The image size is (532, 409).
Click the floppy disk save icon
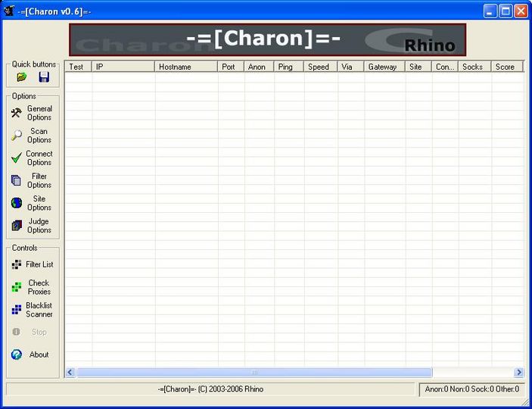click(x=44, y=77)
